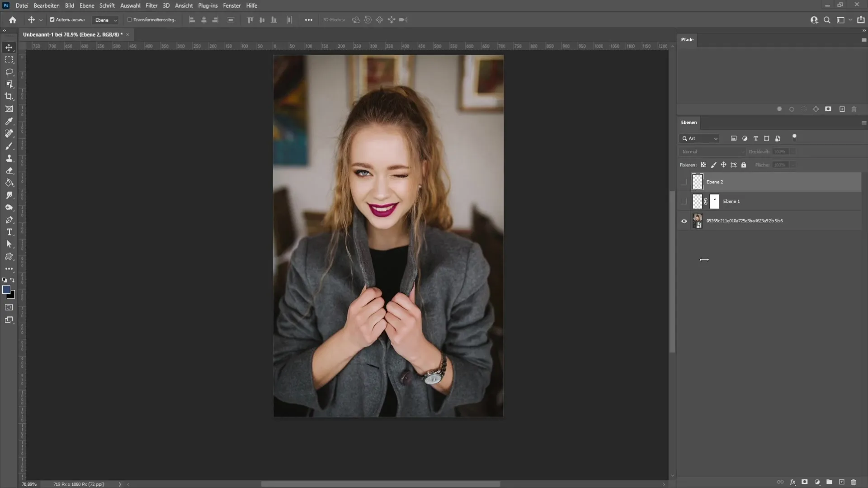Select the Pen tool

click(8, 220)
